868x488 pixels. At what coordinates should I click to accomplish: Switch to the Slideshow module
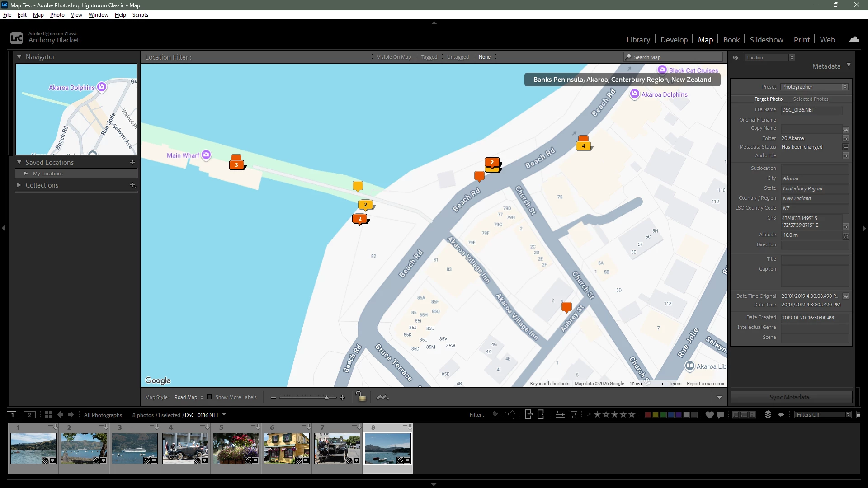(766, 40)
